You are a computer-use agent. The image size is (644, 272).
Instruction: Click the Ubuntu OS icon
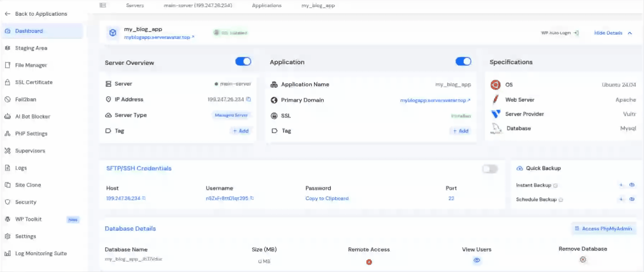[496, 84]
